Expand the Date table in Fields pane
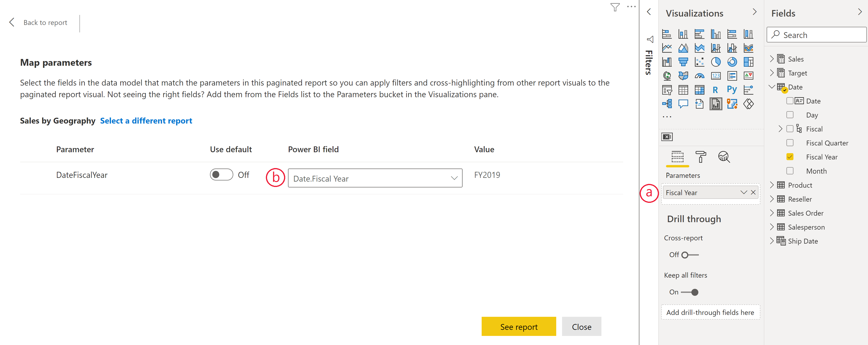This screenshot has height=345, width=868. (x=772, y=87)
